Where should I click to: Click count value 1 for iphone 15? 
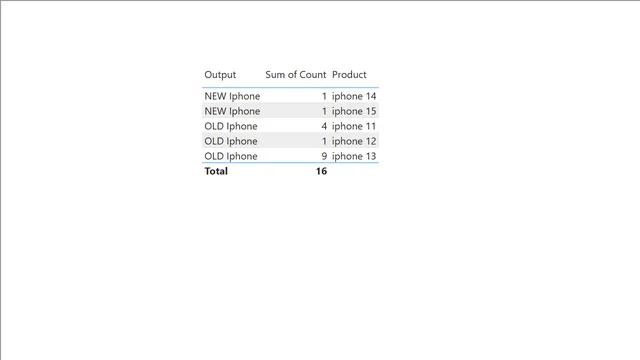[324, 111]
